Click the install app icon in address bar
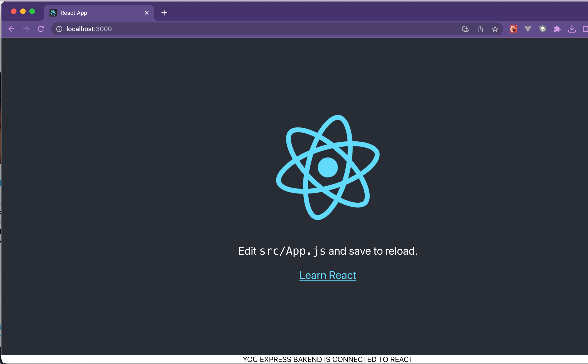Image resolution: width=588 pixels, height=364 pixels. tap(466, 29)
